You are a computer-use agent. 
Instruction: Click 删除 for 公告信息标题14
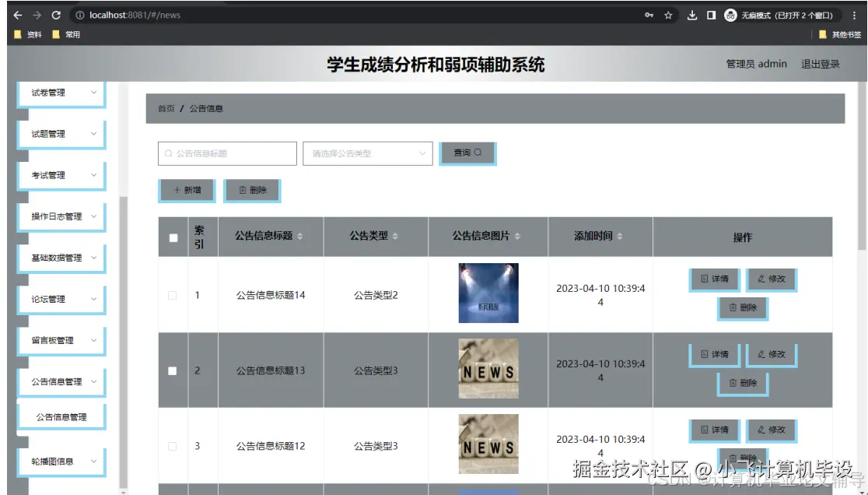tap(743, 308)
